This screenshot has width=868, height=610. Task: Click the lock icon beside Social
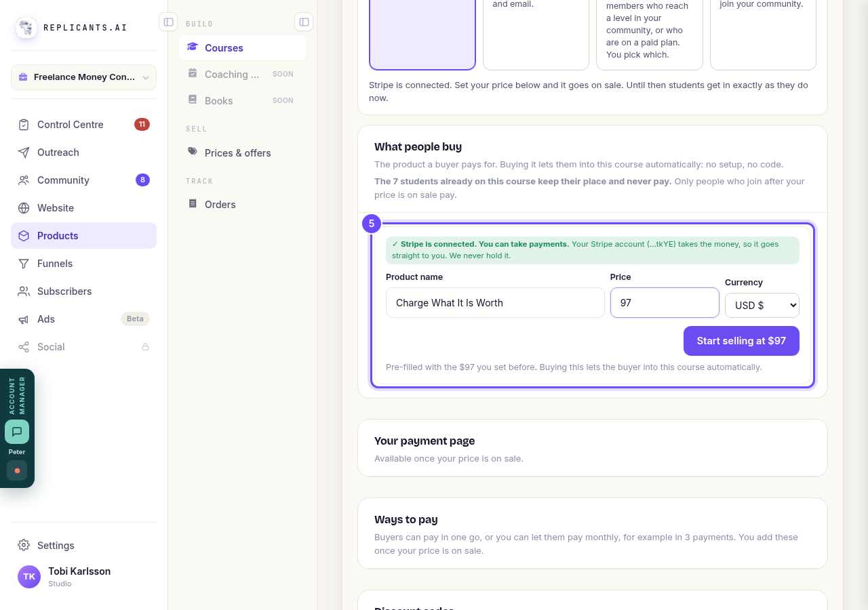coord(145,347)
